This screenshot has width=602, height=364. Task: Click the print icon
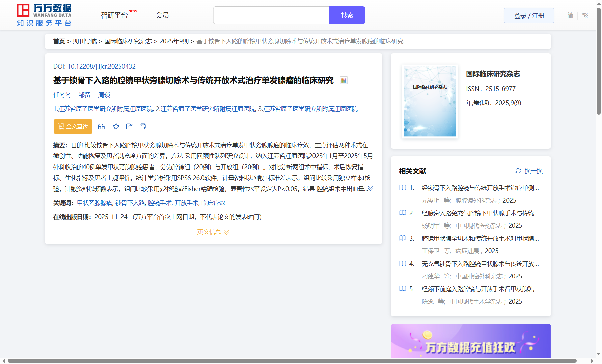point(143,127)
